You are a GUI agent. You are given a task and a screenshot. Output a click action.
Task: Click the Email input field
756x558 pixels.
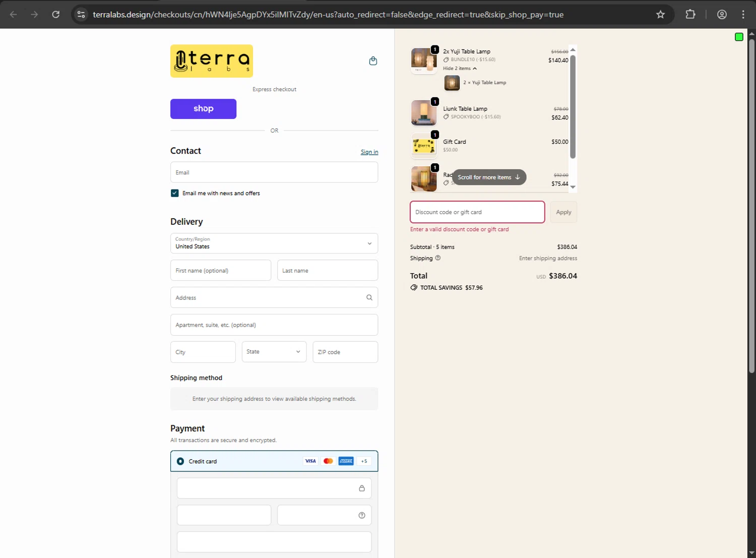[x=274, y=172]
